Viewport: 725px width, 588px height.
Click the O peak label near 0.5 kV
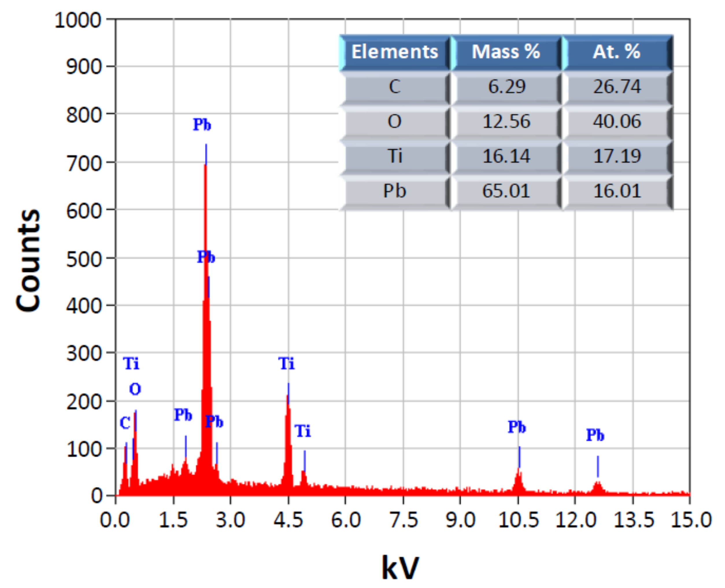135,390
